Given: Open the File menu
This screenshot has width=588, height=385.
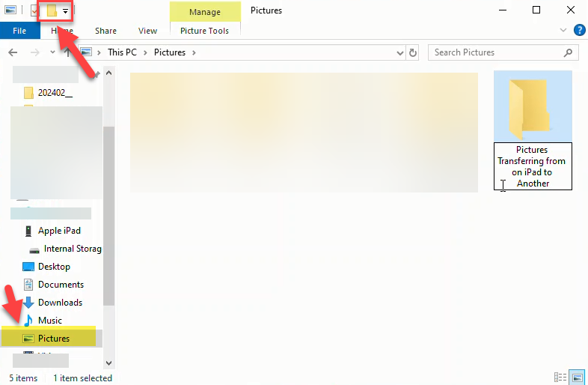Looking at the screenshot, I should coord(19,31).
